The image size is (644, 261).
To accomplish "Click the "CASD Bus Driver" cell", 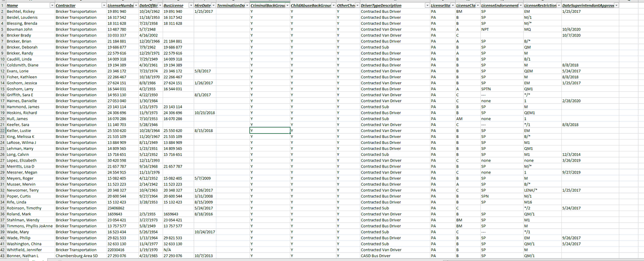I will click(394, 256).
